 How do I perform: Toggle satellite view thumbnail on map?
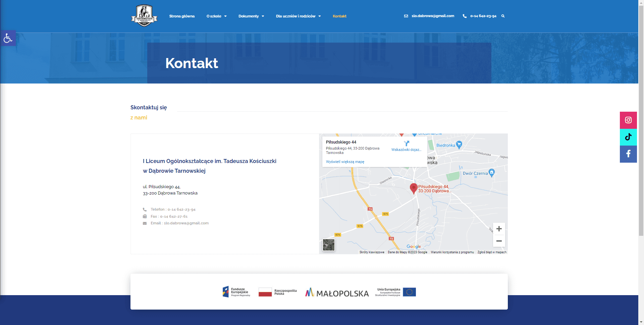[328, 245]
